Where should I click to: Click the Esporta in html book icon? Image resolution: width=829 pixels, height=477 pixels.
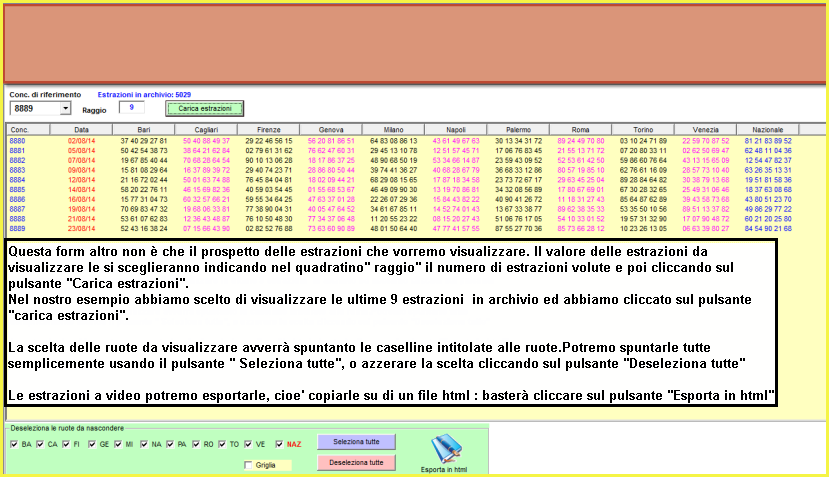[446, 448]
